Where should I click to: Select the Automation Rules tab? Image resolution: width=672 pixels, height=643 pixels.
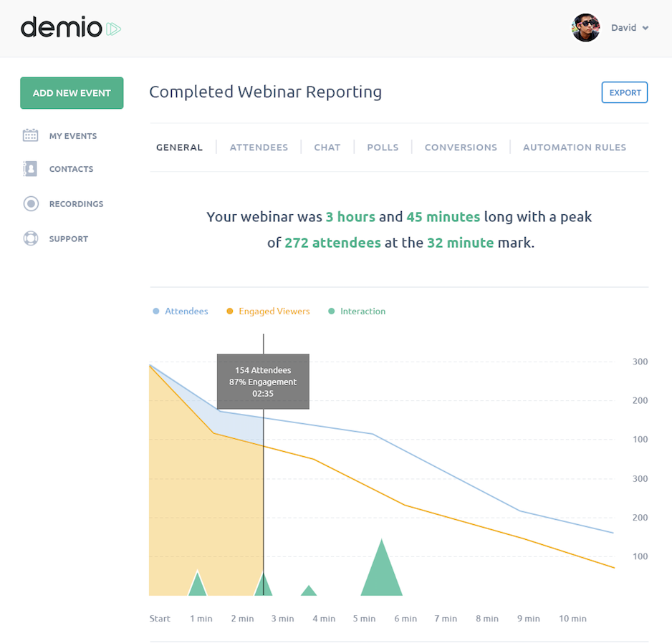[x=575, y=148]
